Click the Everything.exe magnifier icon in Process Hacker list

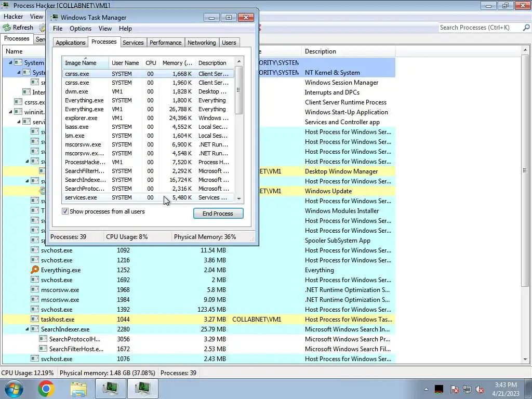[35, 270]
